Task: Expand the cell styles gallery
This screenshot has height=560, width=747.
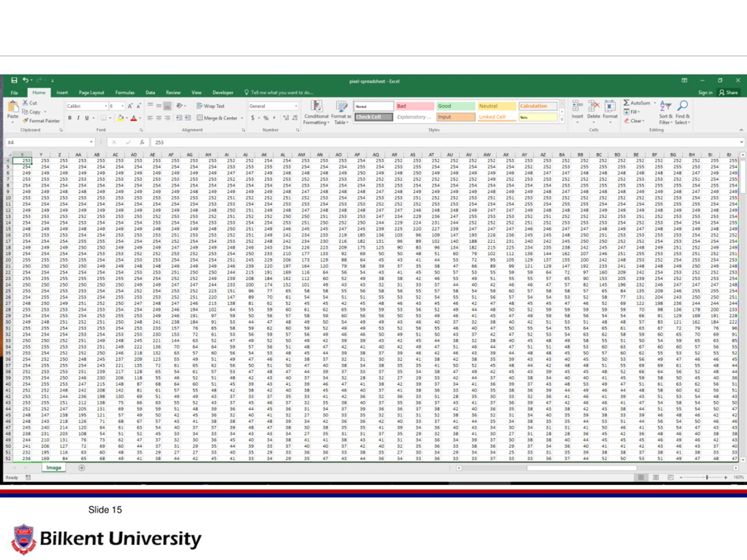Action: click(562, 119)
